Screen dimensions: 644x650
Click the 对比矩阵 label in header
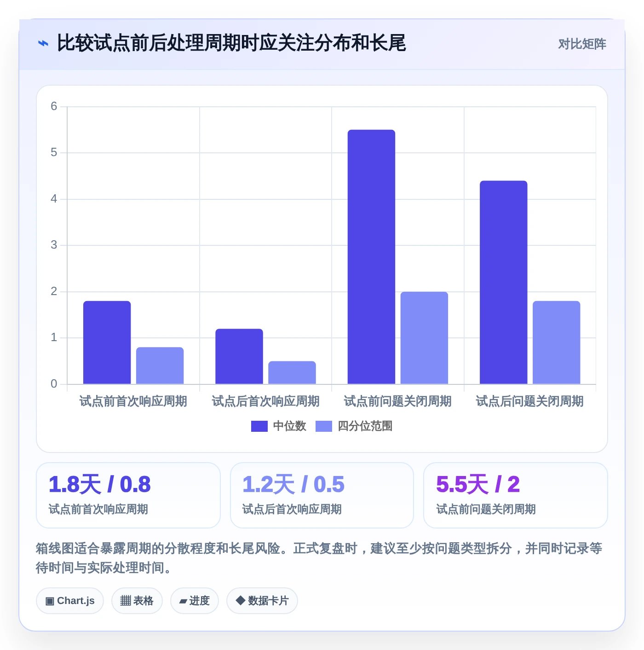coord(582,44)
